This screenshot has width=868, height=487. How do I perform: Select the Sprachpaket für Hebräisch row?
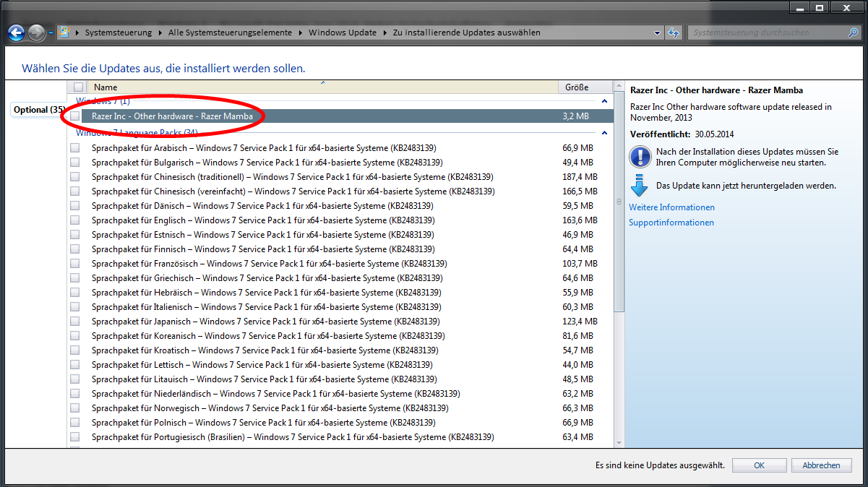coord(340,293)
